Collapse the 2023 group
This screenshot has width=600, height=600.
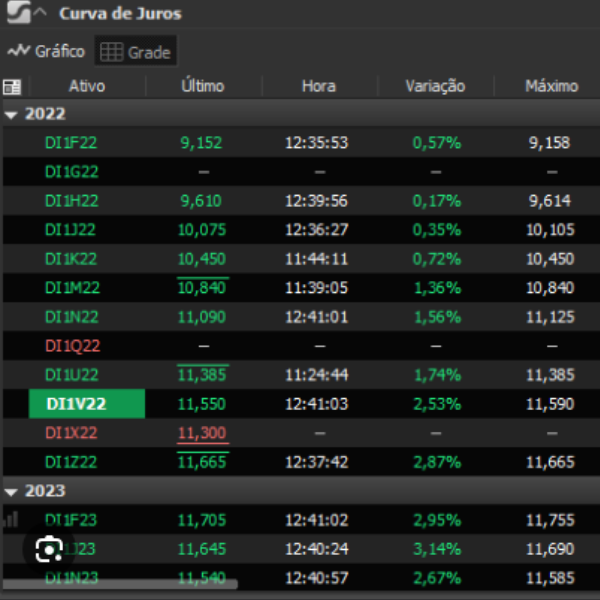11,492
